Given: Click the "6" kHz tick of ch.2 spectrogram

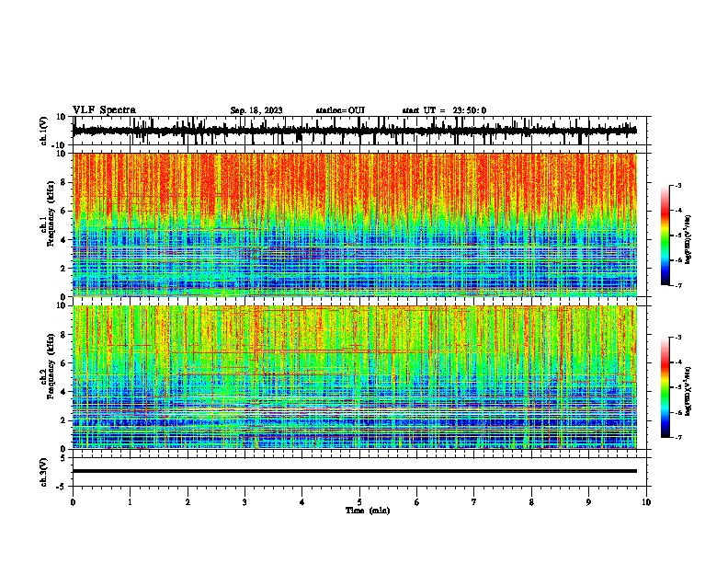Looking at the screenshot, I should 64,363.
